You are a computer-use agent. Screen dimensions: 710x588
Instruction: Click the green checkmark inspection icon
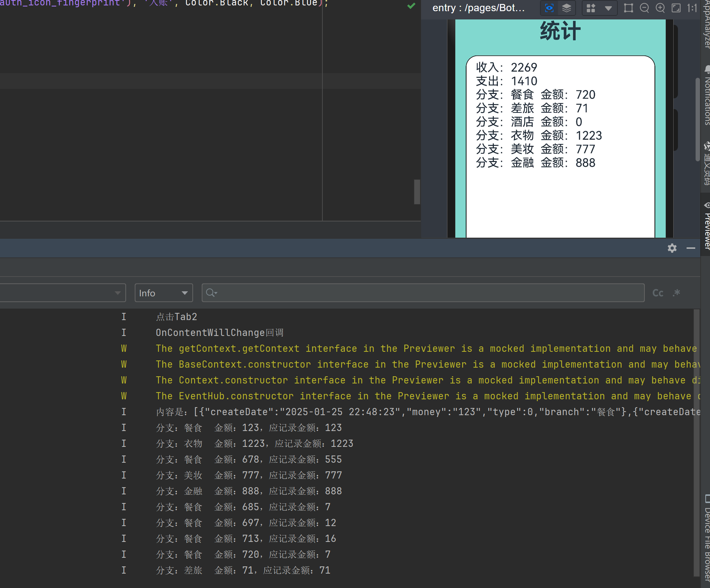pyautogui.click(x=411, y=6)
